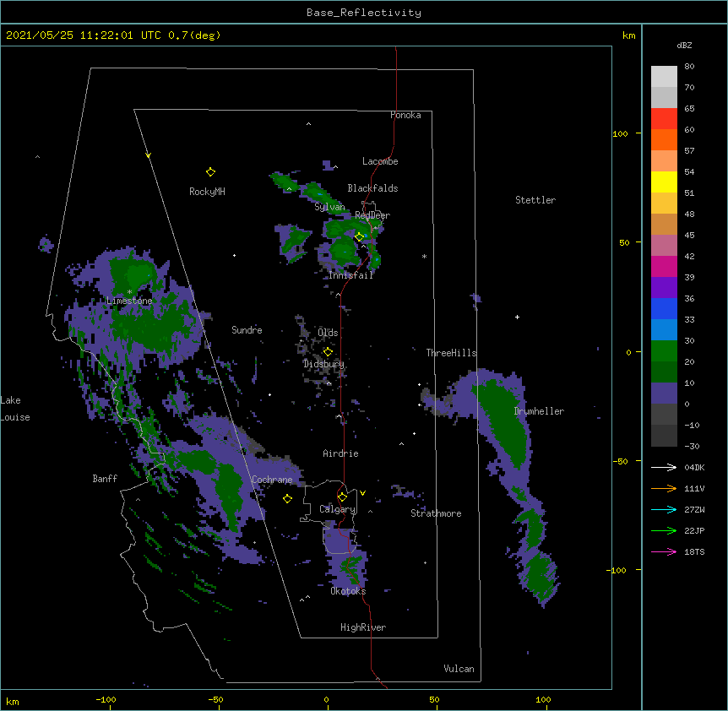This screenshot has width=728, height=711.
Task: Click the white 04DK legend arrow
Action: 664,467
